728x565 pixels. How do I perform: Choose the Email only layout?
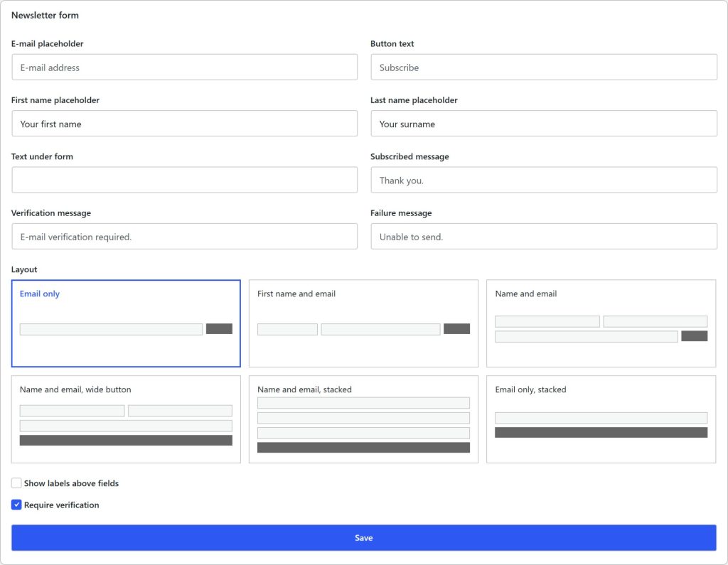(126, 323)
